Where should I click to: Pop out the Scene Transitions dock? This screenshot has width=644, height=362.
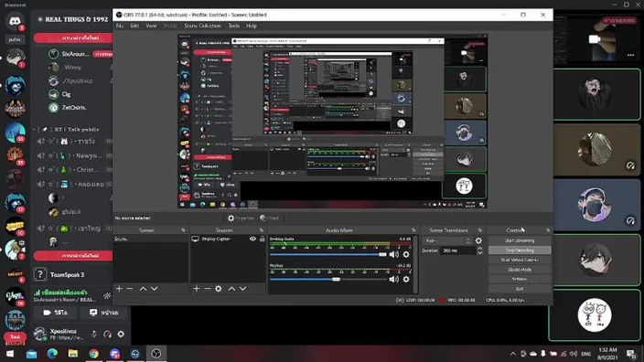click(x=479, y=230)
